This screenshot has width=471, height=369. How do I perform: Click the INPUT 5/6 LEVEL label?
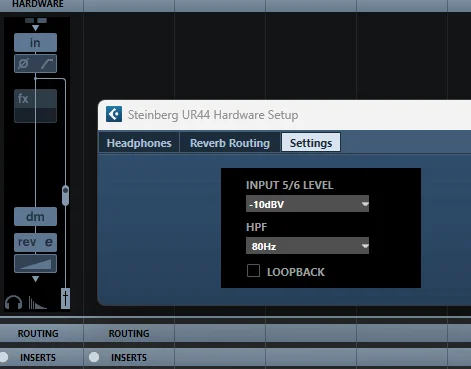click(x=289, y=185)
